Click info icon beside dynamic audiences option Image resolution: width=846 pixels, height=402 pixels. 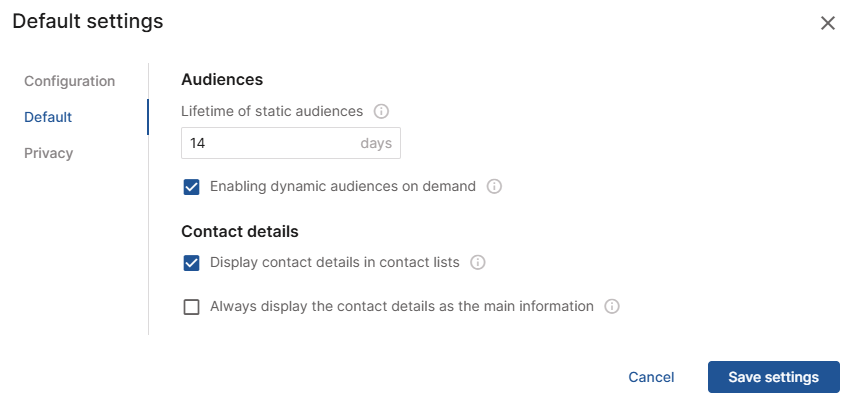point(494,187)
